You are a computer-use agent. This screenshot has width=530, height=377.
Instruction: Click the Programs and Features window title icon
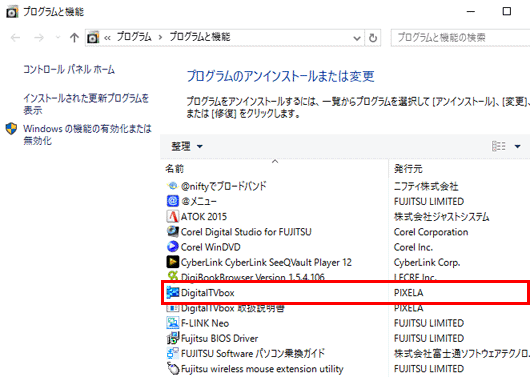click(x=12, y=12)
